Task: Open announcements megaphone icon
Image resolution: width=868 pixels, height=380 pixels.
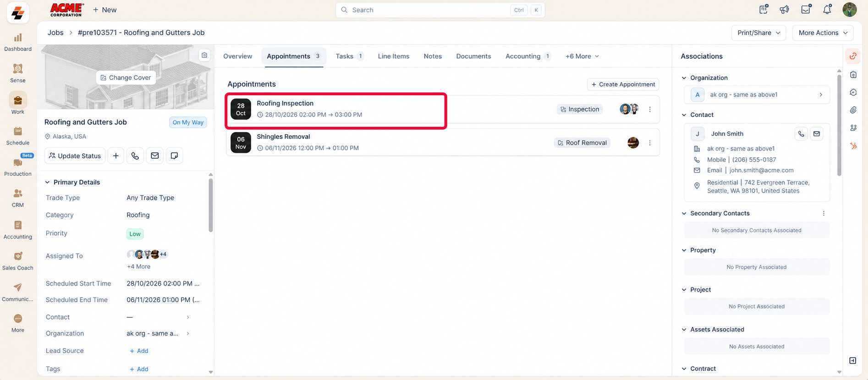Action: pos(785,10)
